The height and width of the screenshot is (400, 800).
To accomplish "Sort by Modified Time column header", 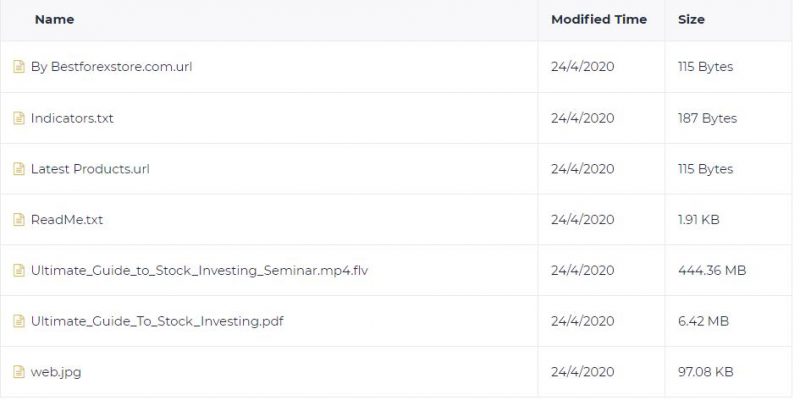I will [x=599, y=19].
